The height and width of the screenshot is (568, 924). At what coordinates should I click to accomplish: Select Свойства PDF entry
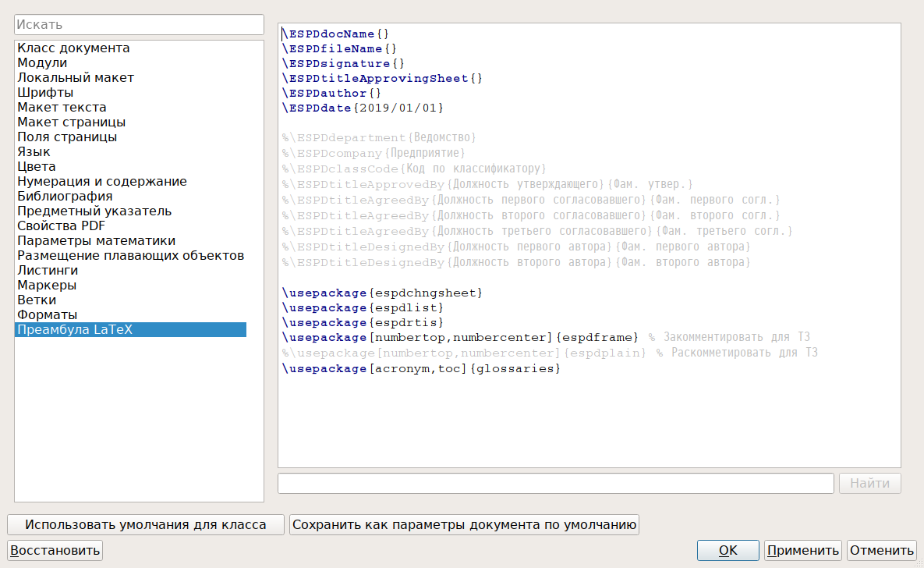(x=62, y=226)
